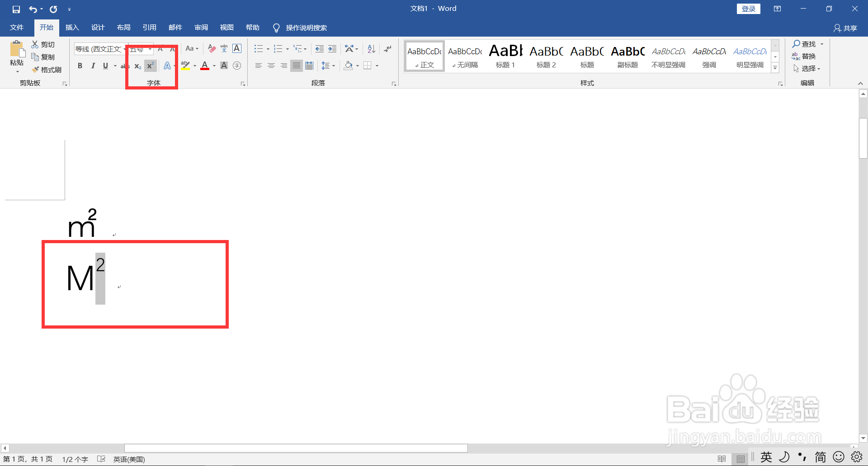Undo the last action

point(33,9)
